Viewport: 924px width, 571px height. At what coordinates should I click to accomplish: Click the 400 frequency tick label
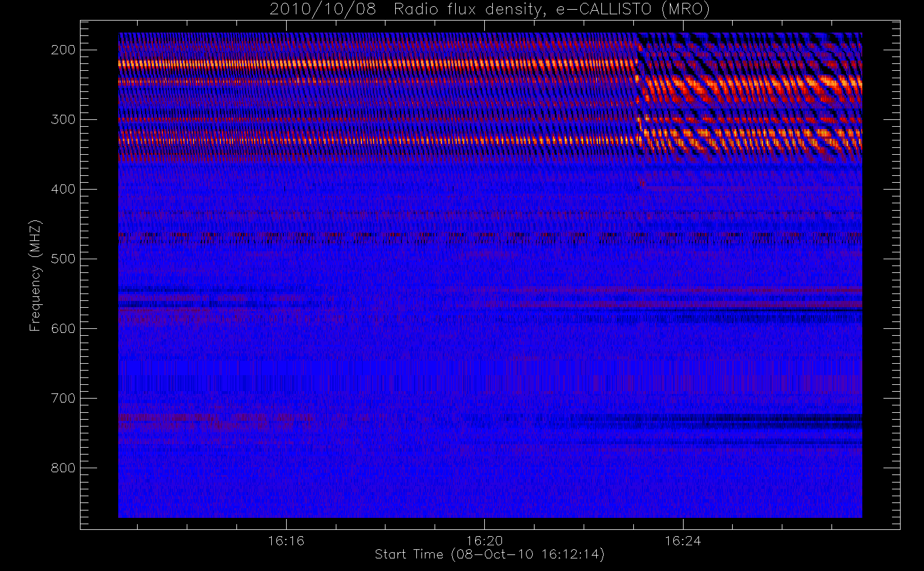click(x=63, y=189)
